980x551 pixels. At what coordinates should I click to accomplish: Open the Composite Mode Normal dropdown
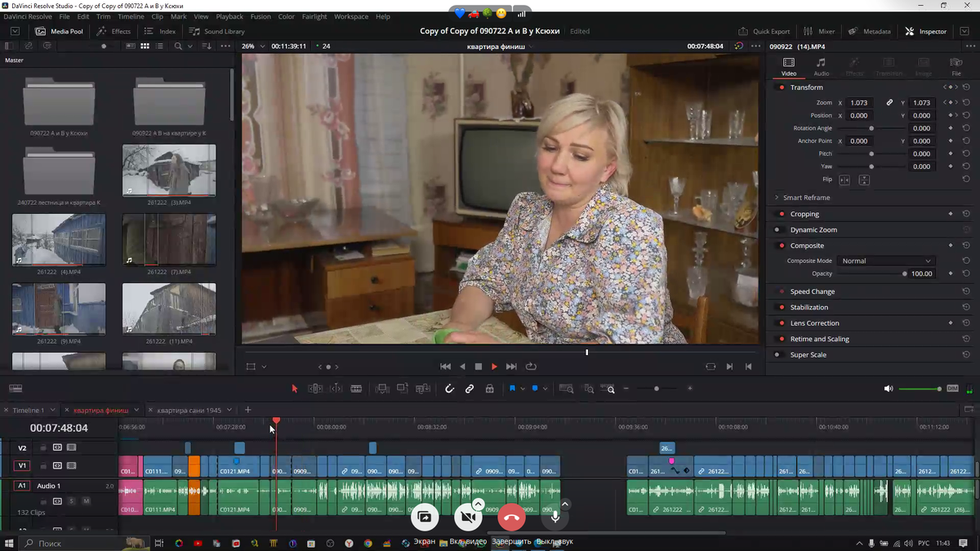[886, 260]
